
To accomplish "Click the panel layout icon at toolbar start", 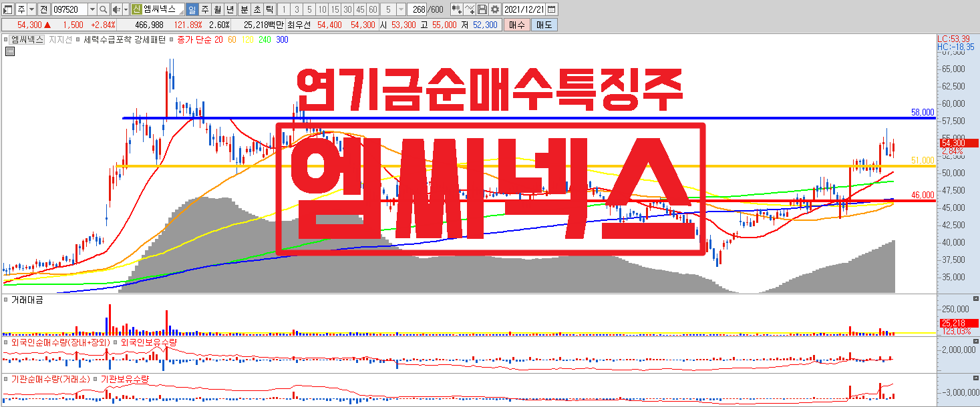I will [7, 9].
